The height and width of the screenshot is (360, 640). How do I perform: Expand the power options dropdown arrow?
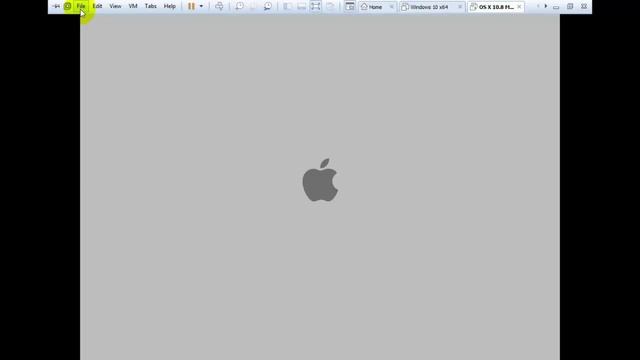pos(201,6)
